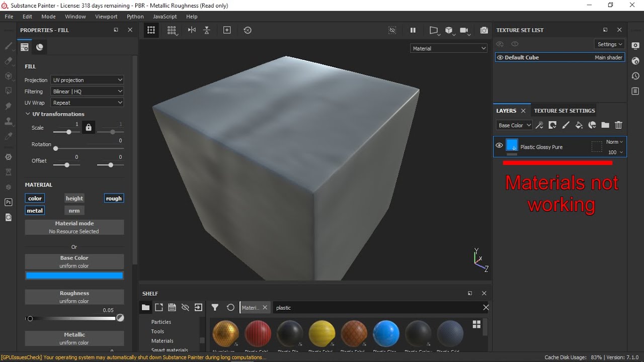Screen dimensions: 644x362
Task: Toggle hide-unused shelf eye icon
Action: point(185,308)
